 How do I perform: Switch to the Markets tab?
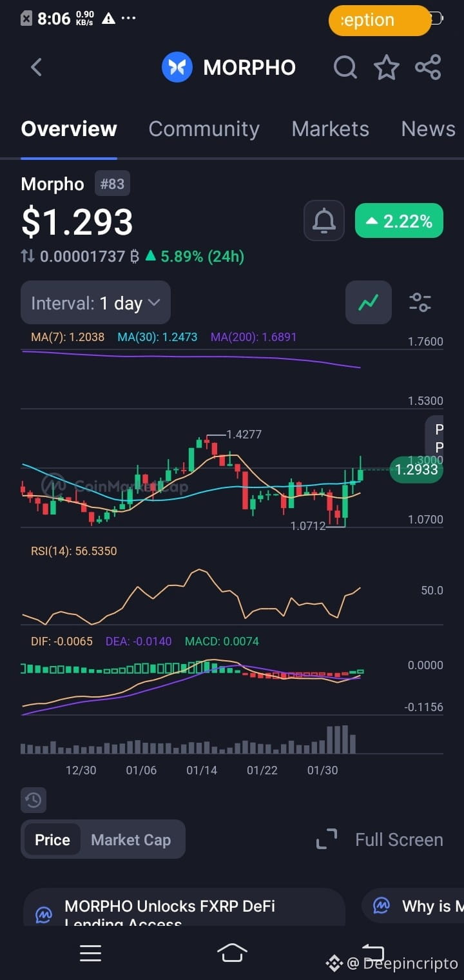[x=330, y=129]
